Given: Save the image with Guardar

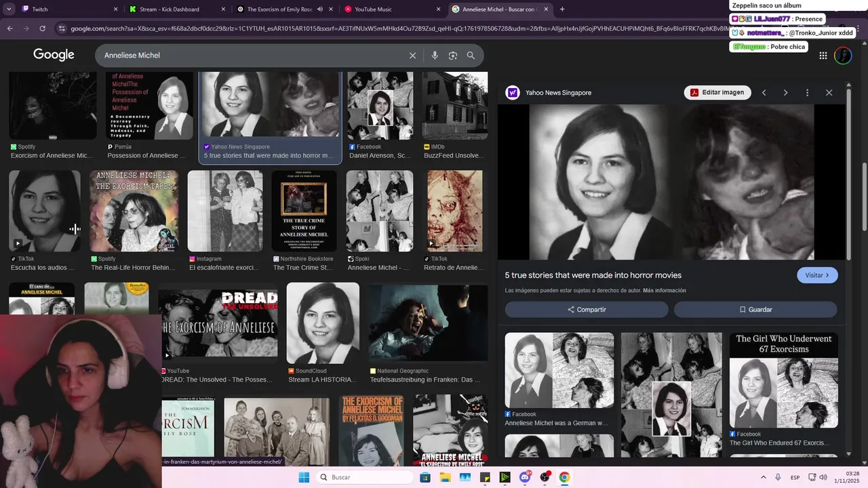Looking at the screenshot, I should [x=755, y=310].
